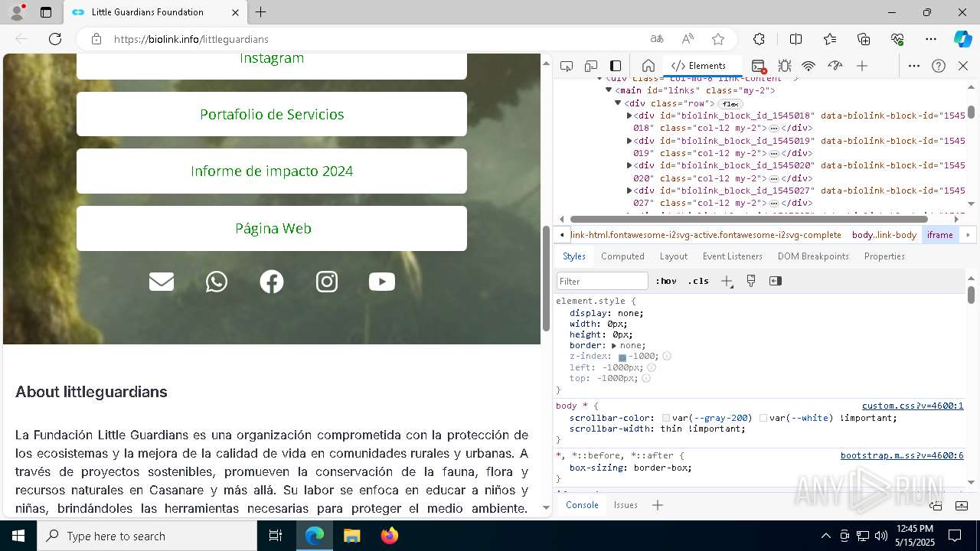Image resolution: width=980 pixels, height=551 pixels.
Task: Expand the biolink_block_id_1545018 div
Action: (x=629, y=116)
